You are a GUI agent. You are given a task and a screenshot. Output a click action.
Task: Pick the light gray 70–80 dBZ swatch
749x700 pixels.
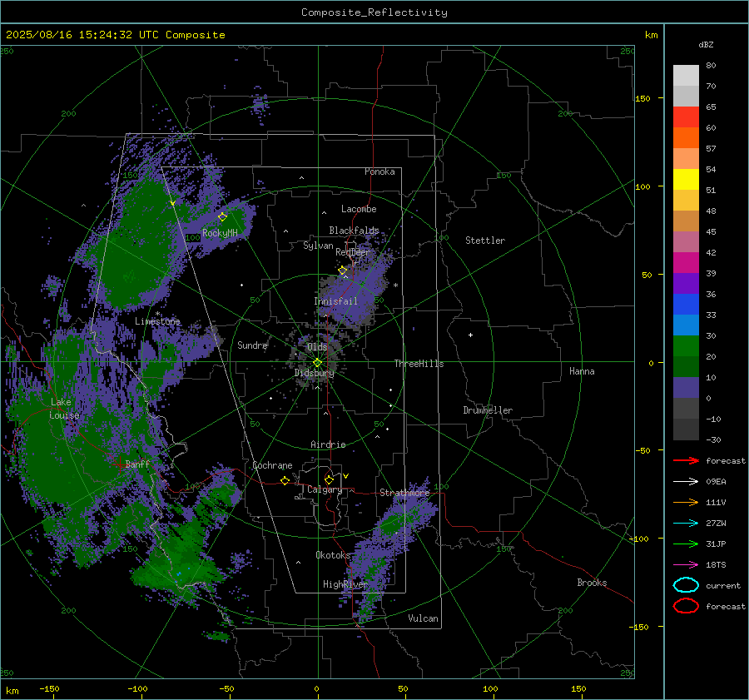686,76
